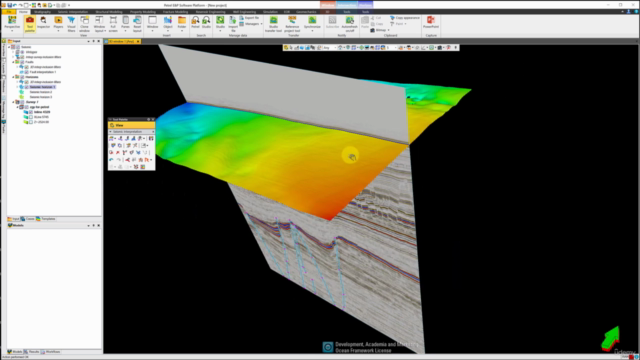Toggle the Horizons folder checkbox

pyautogui.click(x=22, y=77)
